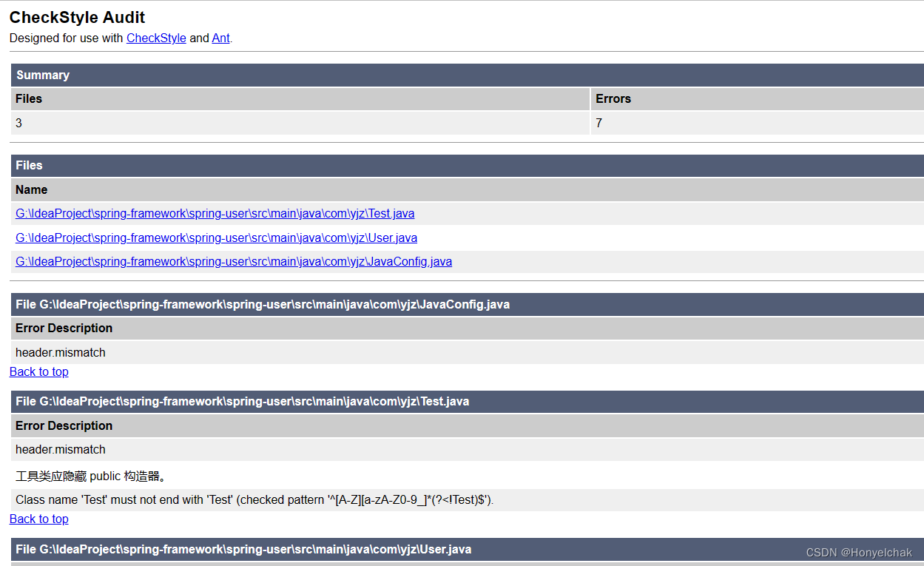Viewport: 924px width, 566px height.
Task: Select the Class name 'Test' pattern error row
Action: 255,499
